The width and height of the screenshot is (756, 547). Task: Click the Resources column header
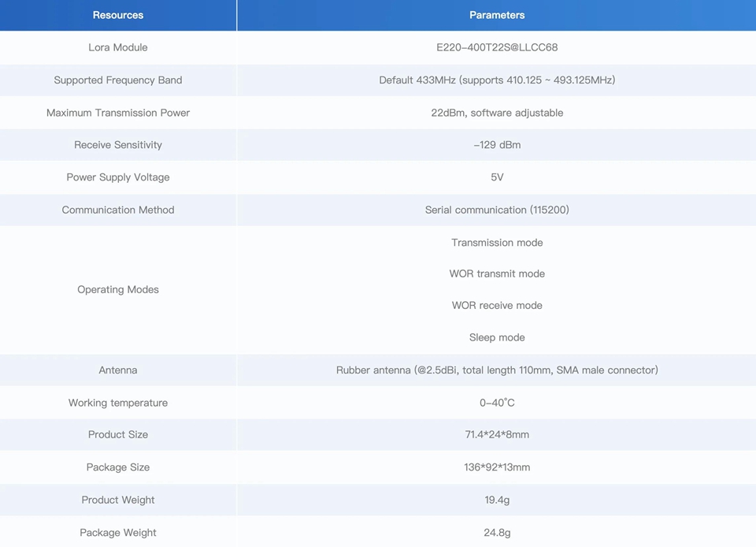coord(118,15)
